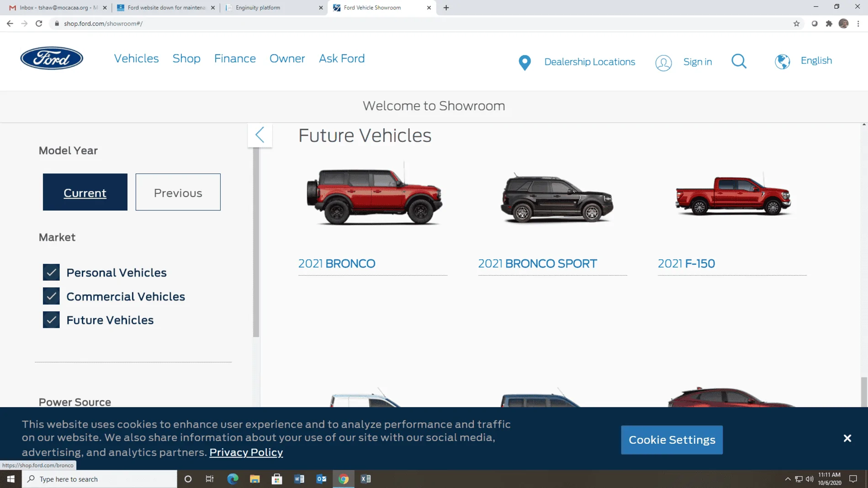Open Microsoft Store from the taskbar
Screen dimensions: 868x488
tap(277, 479)
